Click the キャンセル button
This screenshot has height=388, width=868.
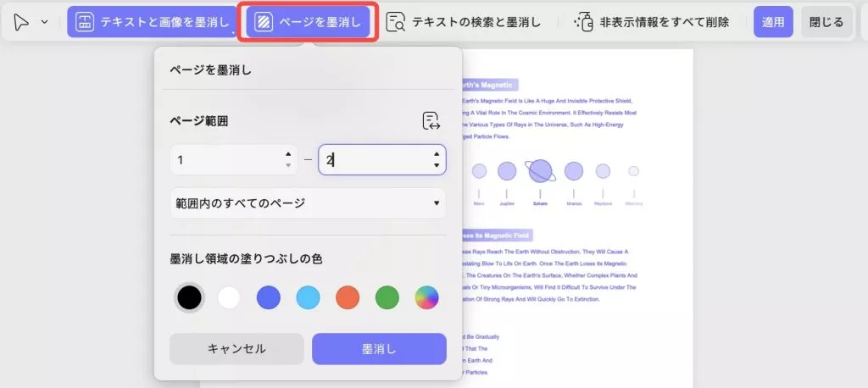pyautogui.click(x=236, y=349)
